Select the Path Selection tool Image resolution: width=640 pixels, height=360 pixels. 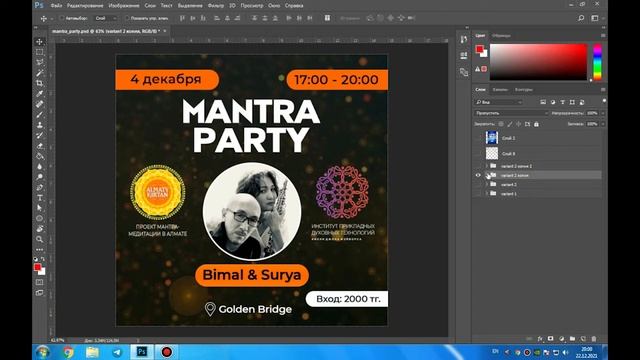tap(40, 208)
